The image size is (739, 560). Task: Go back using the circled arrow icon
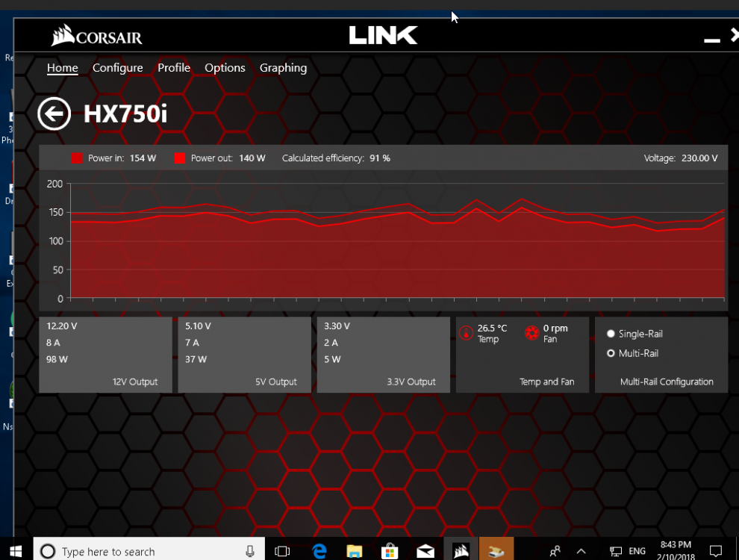coord(54,113)
